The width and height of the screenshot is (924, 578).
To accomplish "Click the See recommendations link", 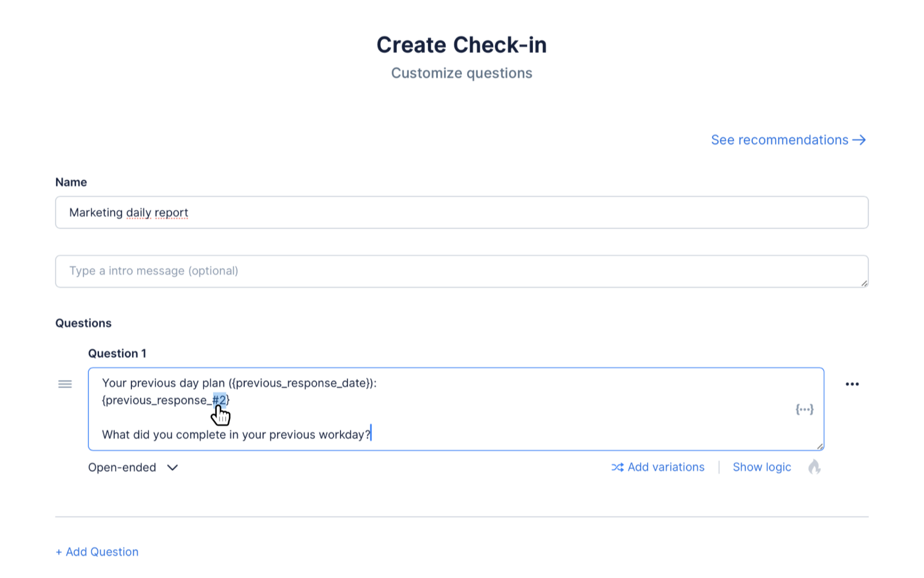I will (779, 140).
